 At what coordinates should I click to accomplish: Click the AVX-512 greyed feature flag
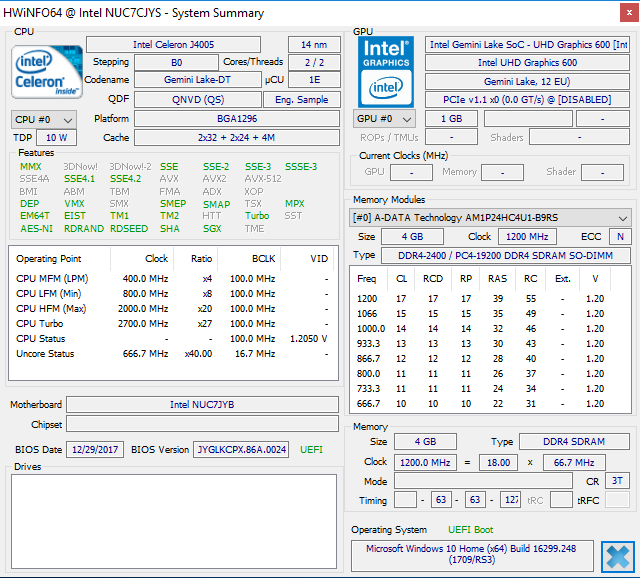tap(263, 179)
